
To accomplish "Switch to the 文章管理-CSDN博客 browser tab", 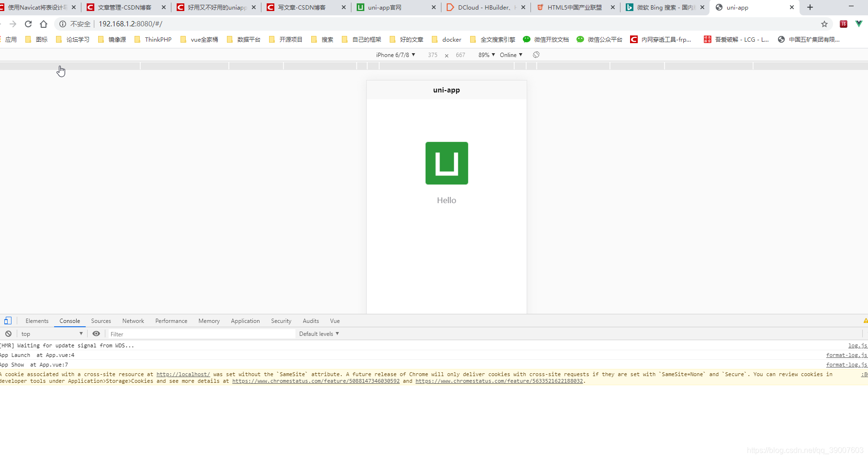I will click(x=125, y=7).
